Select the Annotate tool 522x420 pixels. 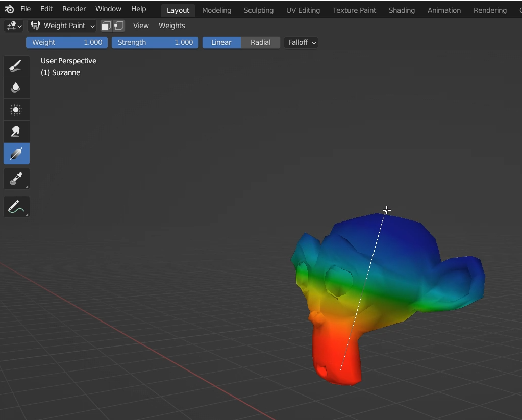click(x=16, y=207)
